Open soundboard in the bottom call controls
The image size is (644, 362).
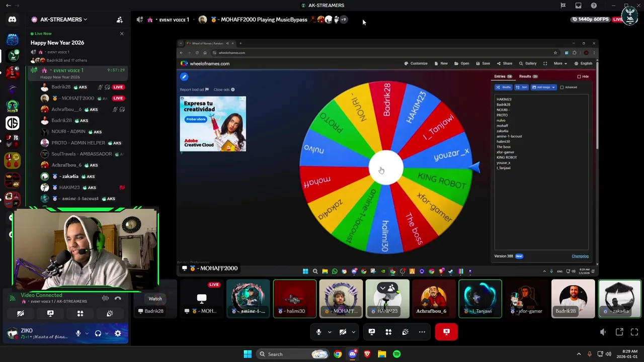tap(405, 332)
